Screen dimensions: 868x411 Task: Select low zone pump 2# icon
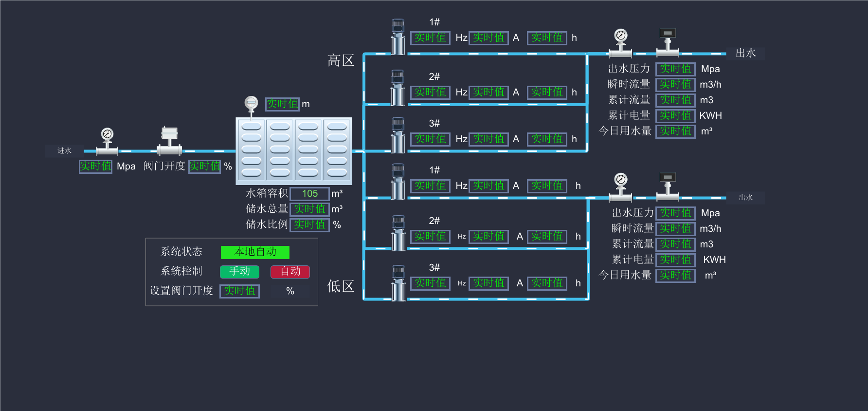pyautogui.click(x=398, y=233)
